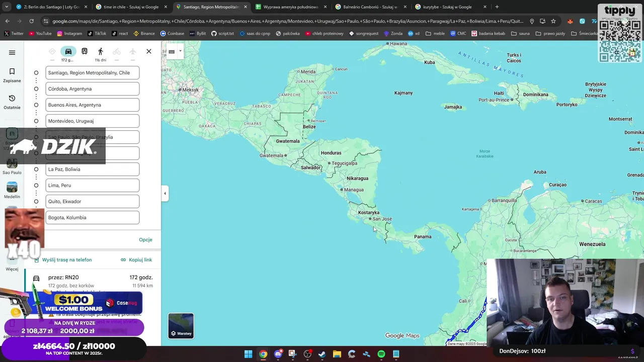This screenshot has width=644, height=362.
Task: Select best travel mode option
Action: [52, 52]
